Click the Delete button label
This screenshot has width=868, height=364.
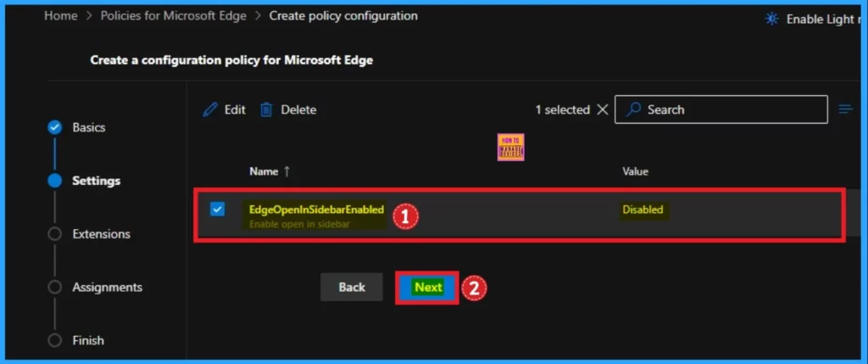(x=298, y=109)
